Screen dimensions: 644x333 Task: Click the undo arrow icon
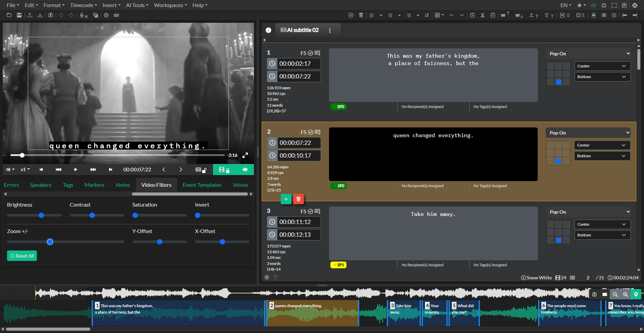[x=61, y=15]
